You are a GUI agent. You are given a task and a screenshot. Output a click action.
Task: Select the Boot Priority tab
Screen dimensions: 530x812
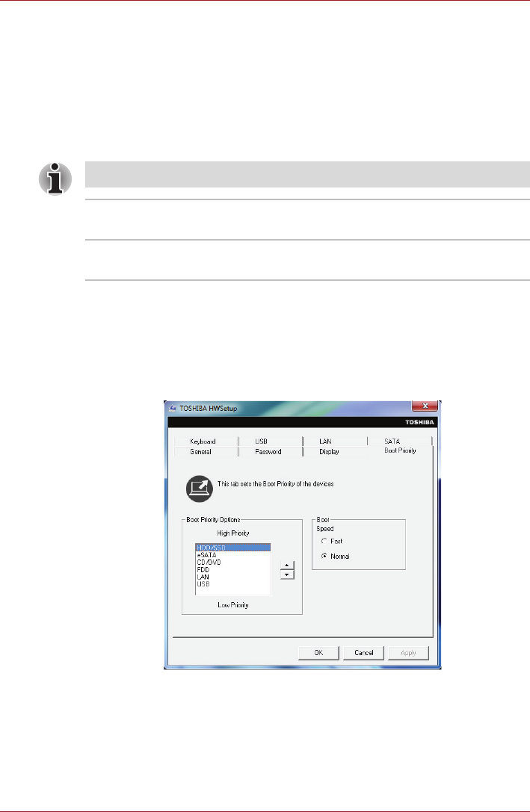pyautogui.click(x=400, y=450)
